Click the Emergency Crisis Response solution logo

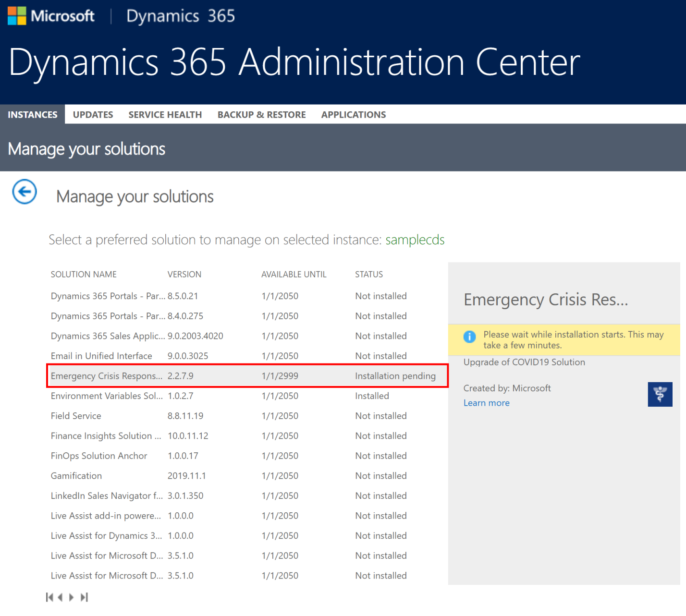[x=660, y=394]
